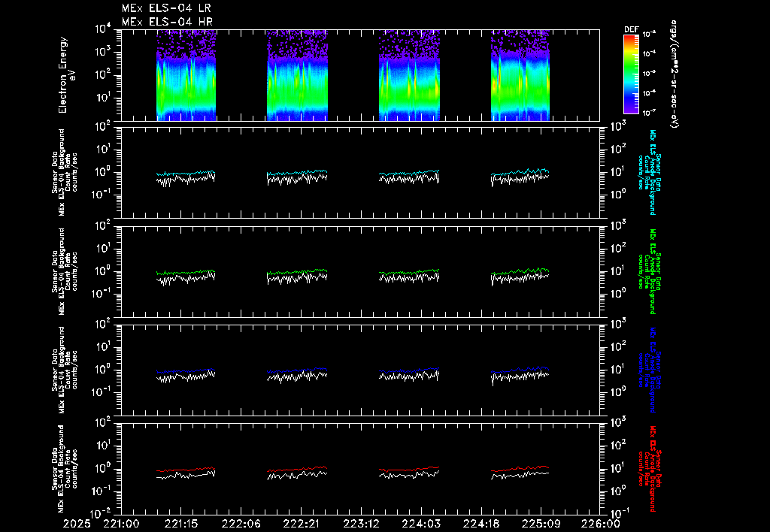The height and width of the screenshot is (532, 770).
Task: Click the 10^-7 label at the bottom of the color bar scale
Action: tap(649, 113)
